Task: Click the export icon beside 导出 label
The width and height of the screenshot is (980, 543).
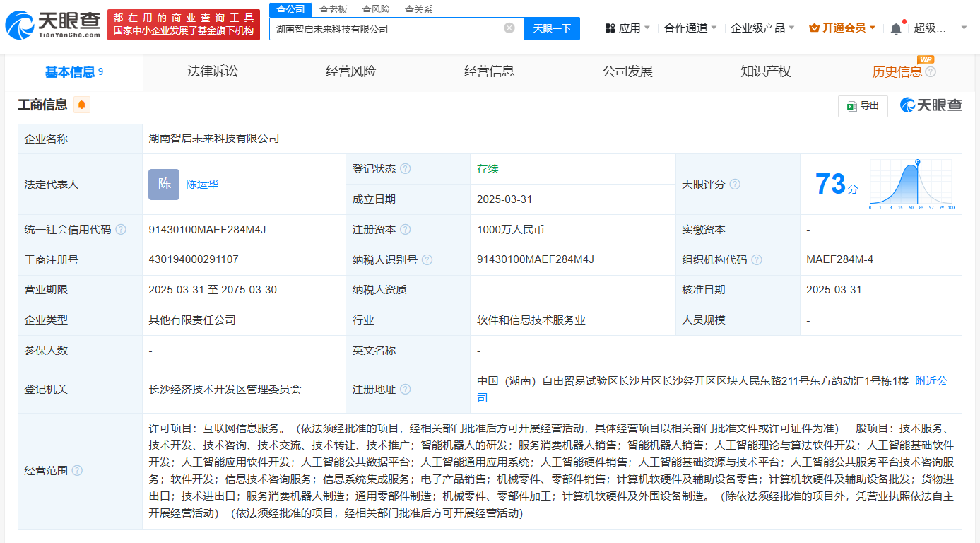Action: [x=851, y=105]
